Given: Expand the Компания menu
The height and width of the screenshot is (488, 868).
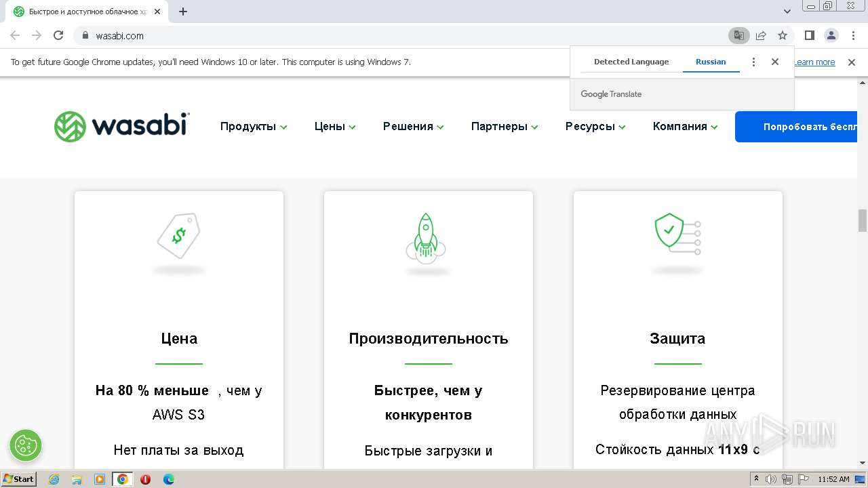Looking at the screenshot, I should 685,127.
